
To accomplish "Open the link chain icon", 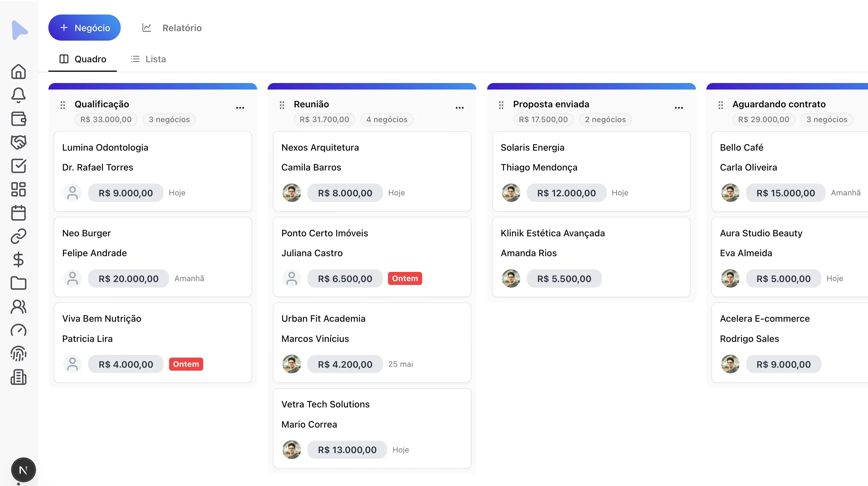I will click(18, 236).
